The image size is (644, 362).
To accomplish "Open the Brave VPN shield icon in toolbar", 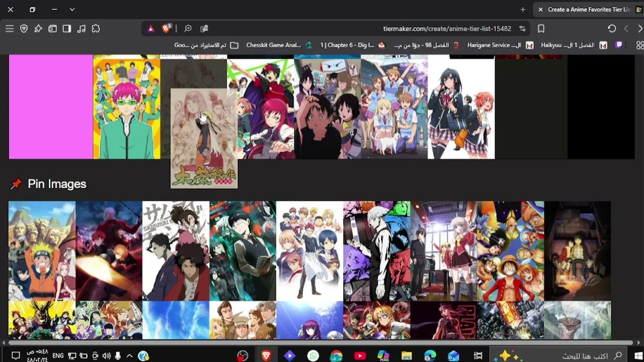I will [24, 29].
